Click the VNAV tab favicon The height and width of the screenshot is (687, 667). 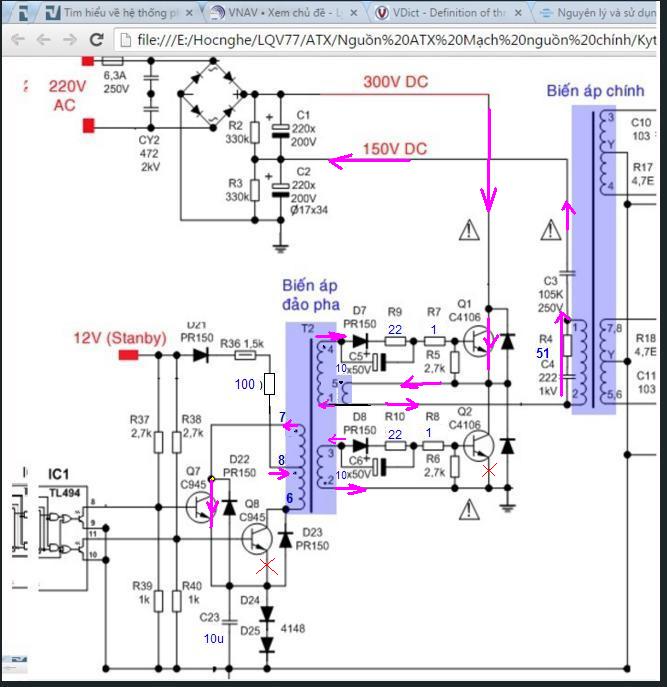click(217, 13)
